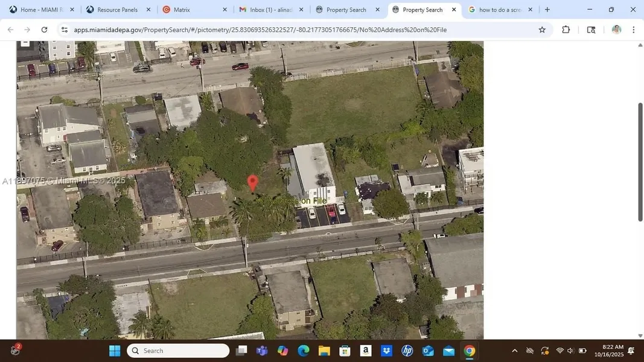Open the Chrome extensions puzzle icon
The width and height of the screenshot is (644, 362).
pos(566,30)
